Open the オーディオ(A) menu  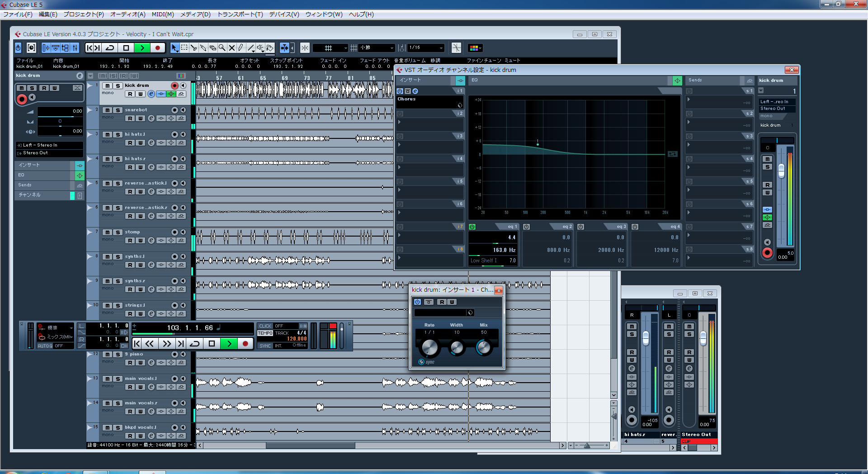click(128, 14)
